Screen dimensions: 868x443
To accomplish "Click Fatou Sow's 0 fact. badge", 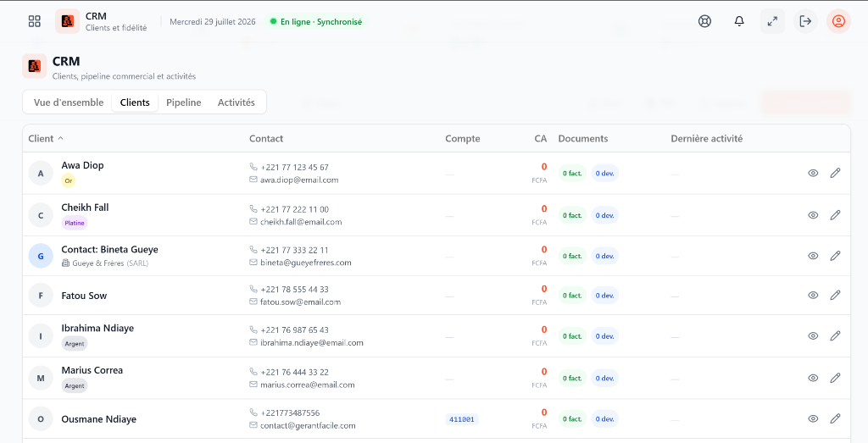I will (572, 296).
